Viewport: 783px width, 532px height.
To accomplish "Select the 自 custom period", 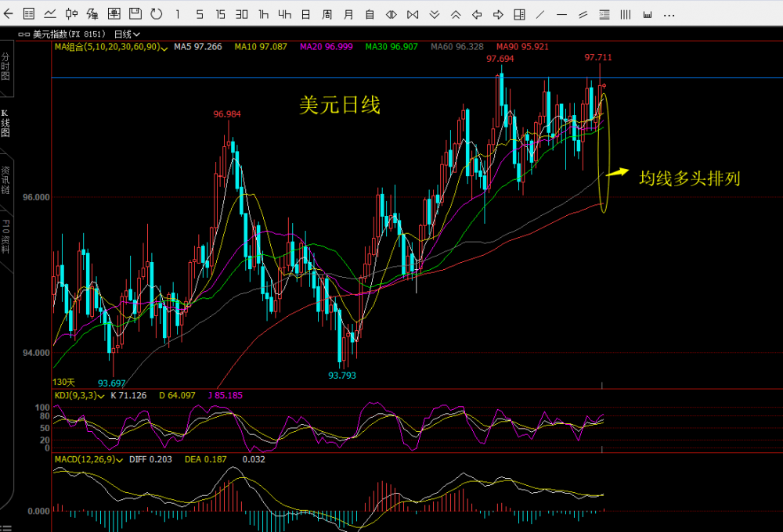I will tap(370, 14).
